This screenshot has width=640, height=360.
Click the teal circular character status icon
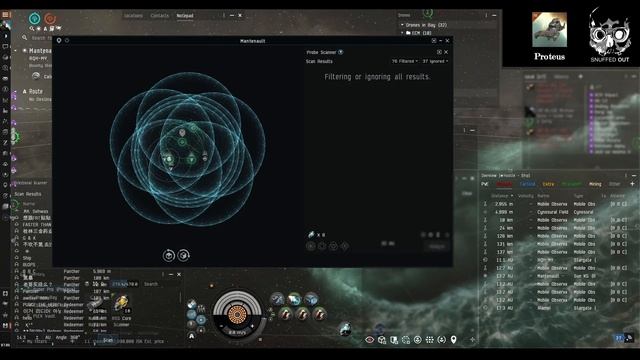[35, 18]
